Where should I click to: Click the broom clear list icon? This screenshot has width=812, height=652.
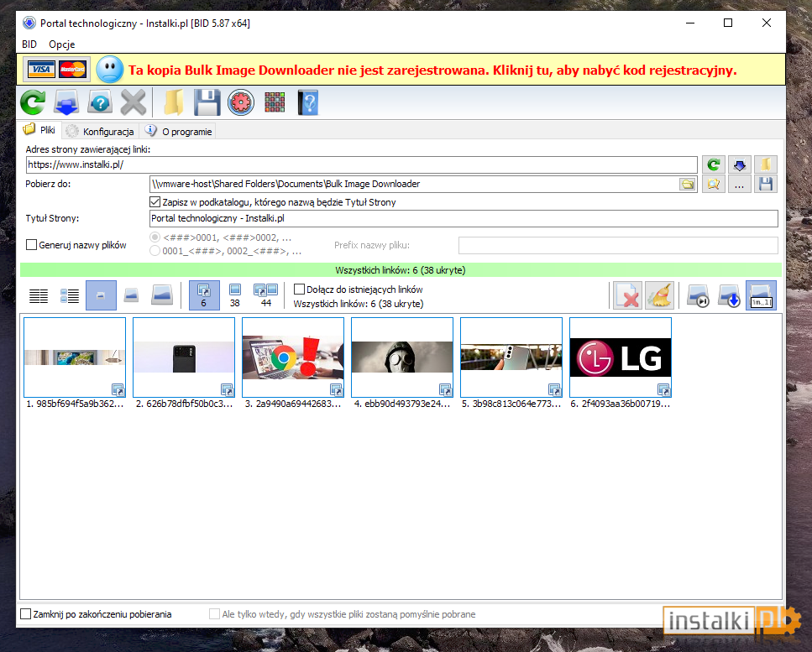(659, 295)
